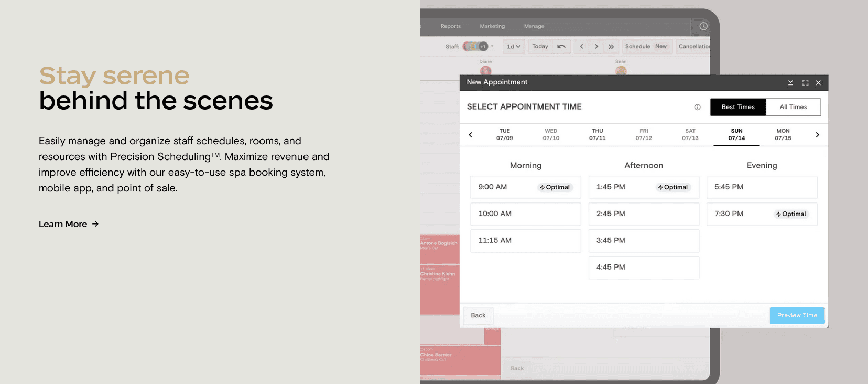Open the Reports menu
Screen dimensions: 868x384
(450, 26)
